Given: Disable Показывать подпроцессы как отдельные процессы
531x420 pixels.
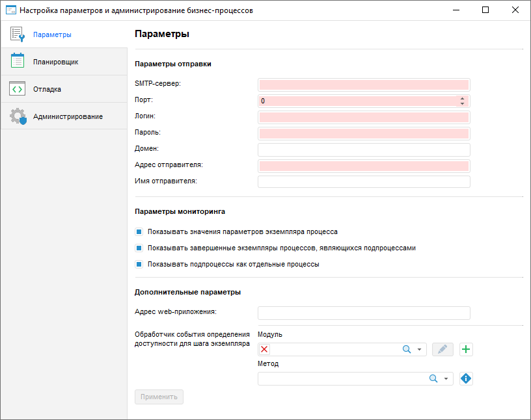Looking at the screenshot, I should click(x=139, y=264).
